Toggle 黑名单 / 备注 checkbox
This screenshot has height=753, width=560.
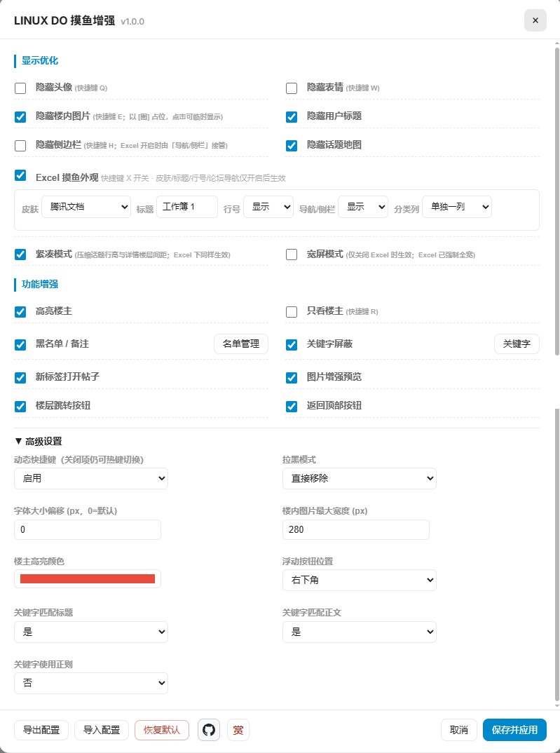[x=20, y=344]
